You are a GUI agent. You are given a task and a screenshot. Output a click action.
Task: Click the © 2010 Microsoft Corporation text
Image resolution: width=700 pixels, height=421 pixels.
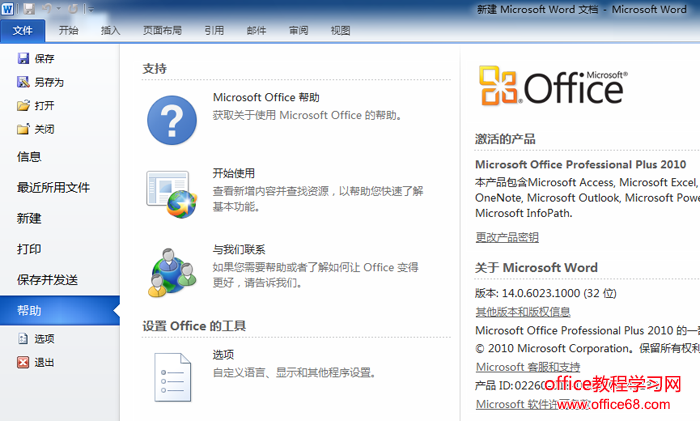pos(552,348)
